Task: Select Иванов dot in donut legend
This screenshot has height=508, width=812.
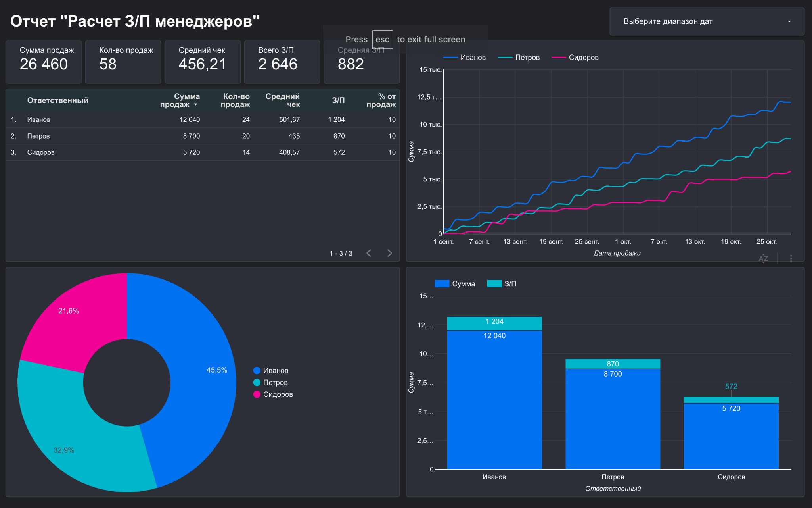Action: pyautogui.click(x=257, y=370)
